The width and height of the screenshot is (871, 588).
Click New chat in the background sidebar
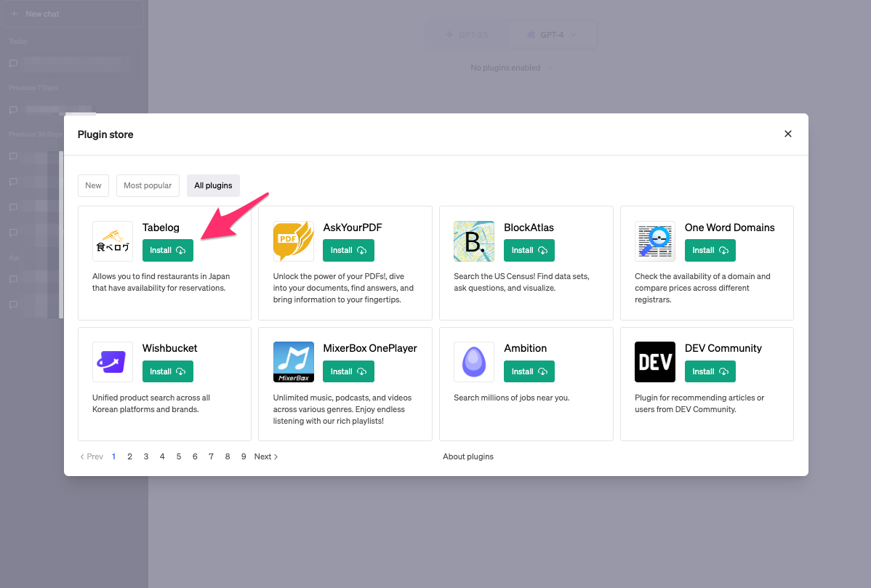(72, 14)
